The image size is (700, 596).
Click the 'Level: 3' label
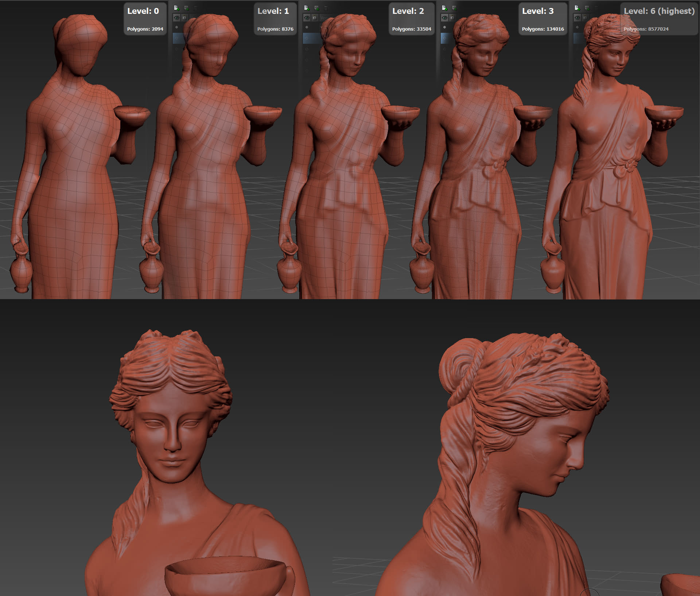[538, 11]
